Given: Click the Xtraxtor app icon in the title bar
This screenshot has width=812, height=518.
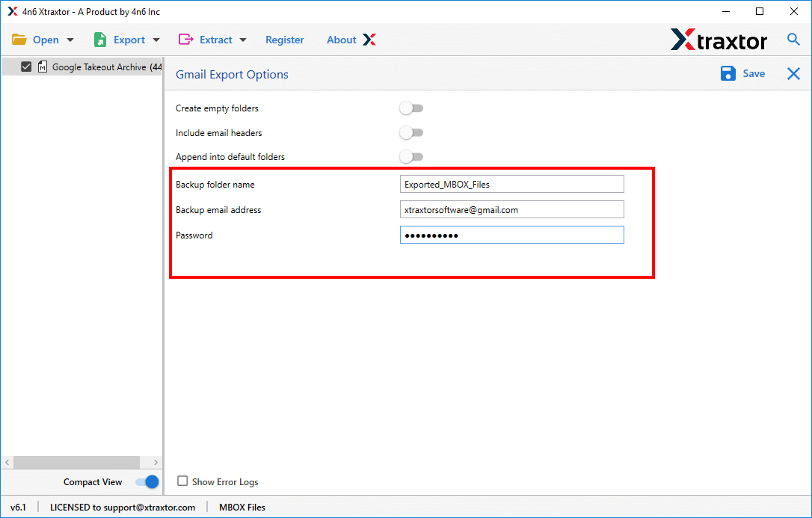Looking at the screenshot, I should tap(13, 11).
